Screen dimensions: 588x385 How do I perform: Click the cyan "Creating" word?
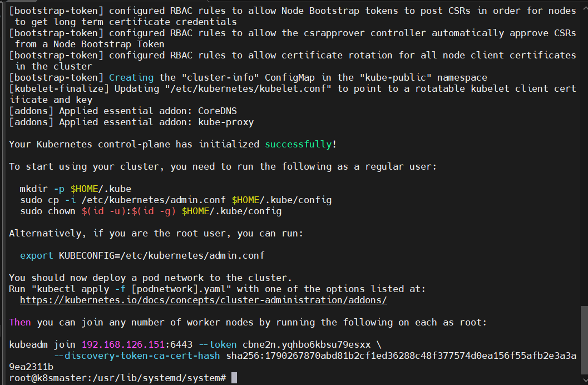[x=131, y=77]
